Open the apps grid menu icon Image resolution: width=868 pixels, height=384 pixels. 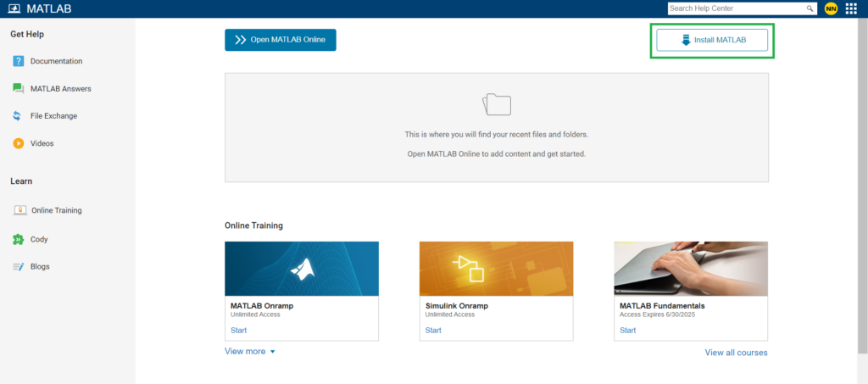[x=851, y=8]
